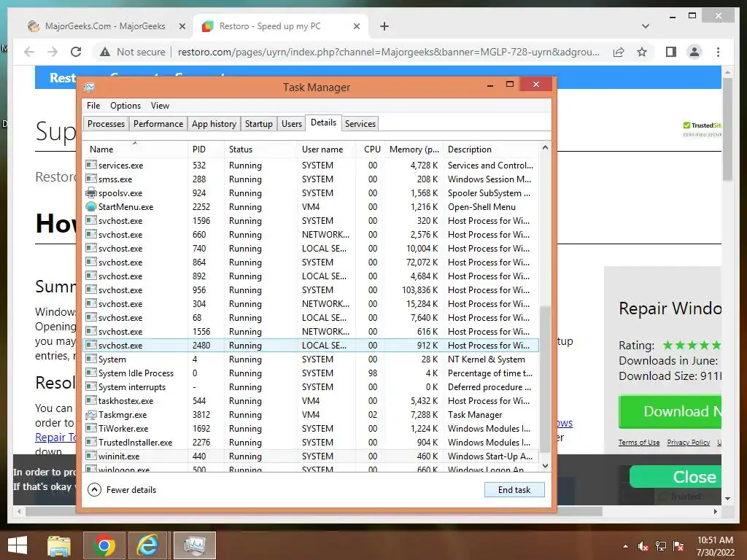747x560 pixels.
Task: Select the spoolsv.exe printer icon row
Action: [x=90, y=192]
